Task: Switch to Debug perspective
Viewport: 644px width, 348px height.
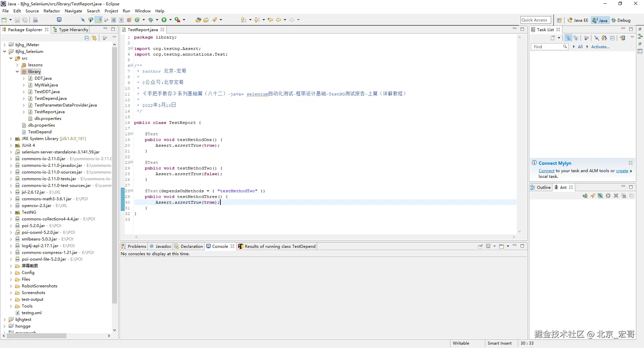Action: 621,20
